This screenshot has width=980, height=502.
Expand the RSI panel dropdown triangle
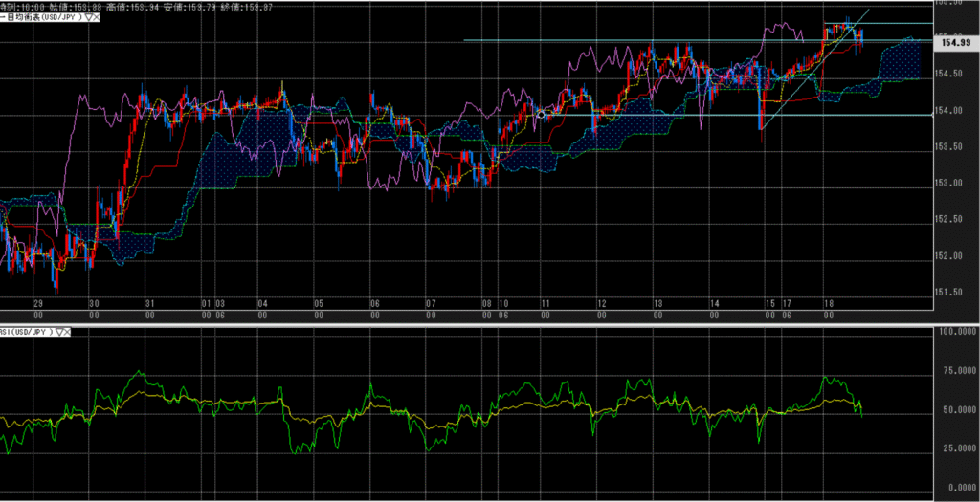58,332
